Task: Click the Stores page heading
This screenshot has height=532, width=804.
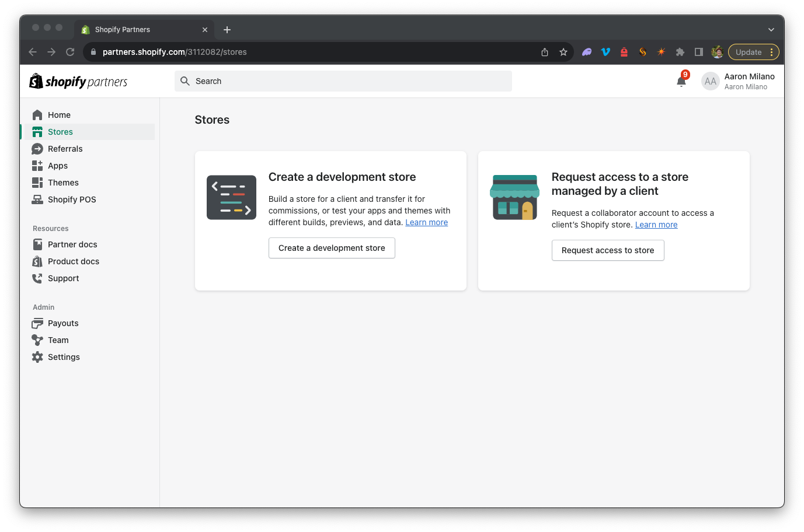Action: tap(212, 120)
